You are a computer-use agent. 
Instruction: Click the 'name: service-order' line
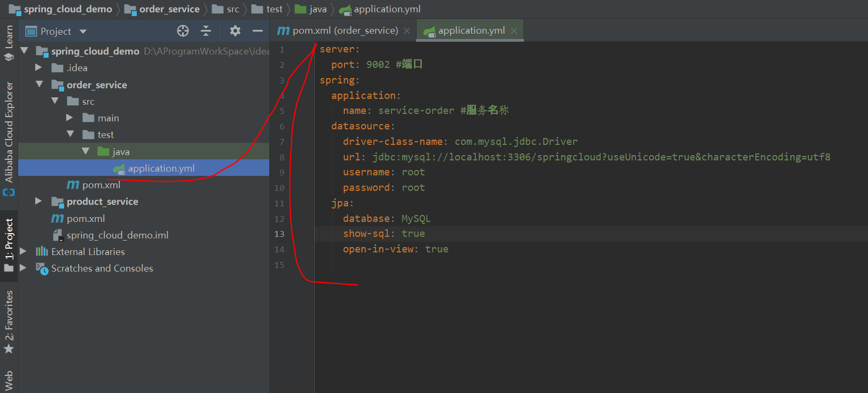426,111
